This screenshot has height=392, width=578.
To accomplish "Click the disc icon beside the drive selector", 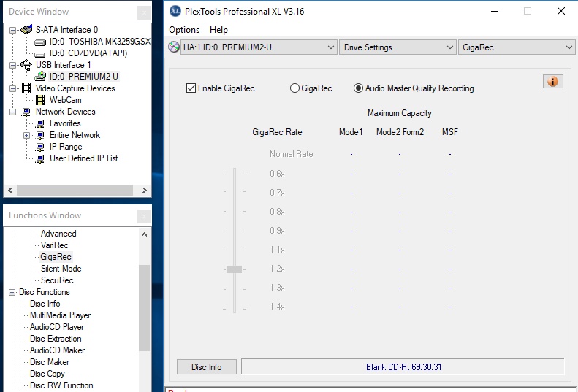I will coord(174,47).
